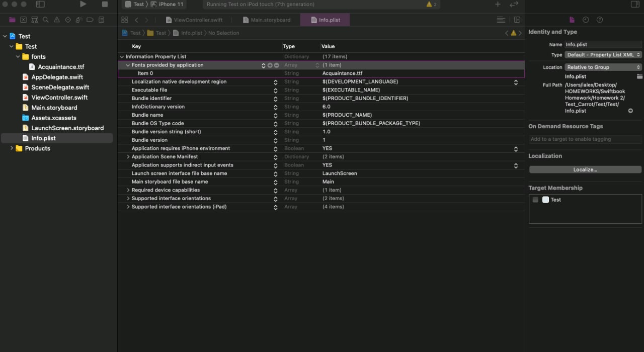Collapse the Test group folder
The image size is (644, 352).
[x=11, y=46]
